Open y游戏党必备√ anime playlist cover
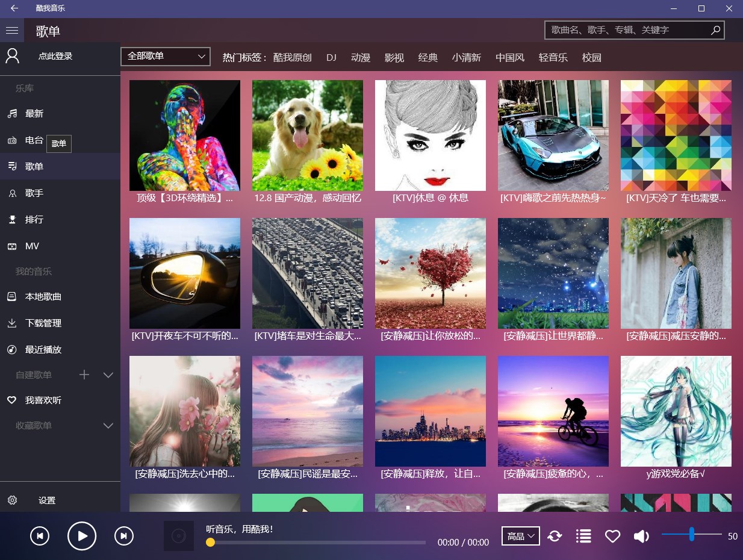This screenshot has width=743, height=560. pyautogui.click(x=676, y=411)
